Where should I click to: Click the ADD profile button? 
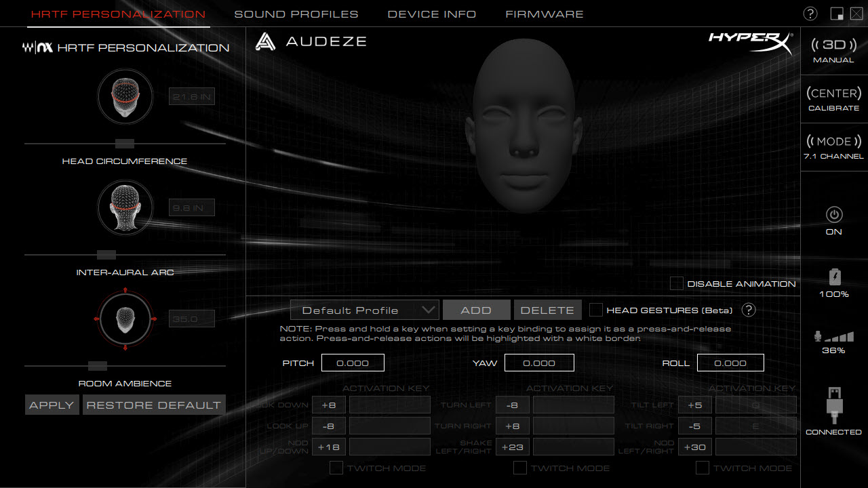click(476, 310)
